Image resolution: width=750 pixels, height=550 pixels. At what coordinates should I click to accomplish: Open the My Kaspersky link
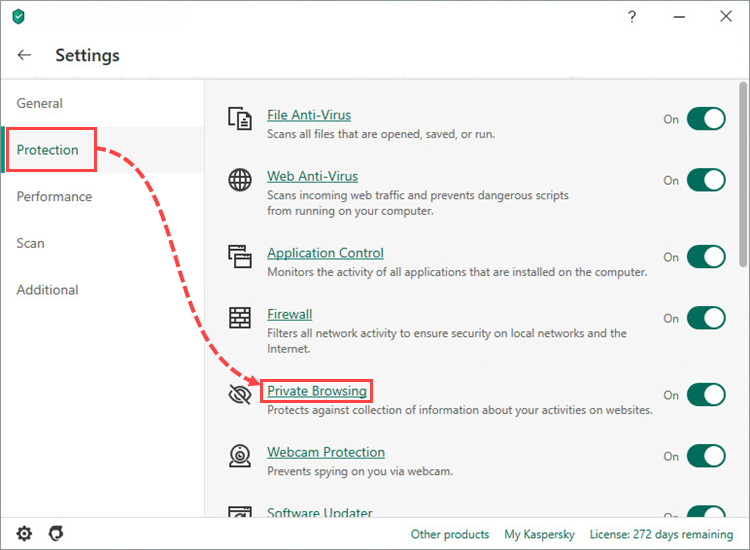pos(540,534)
